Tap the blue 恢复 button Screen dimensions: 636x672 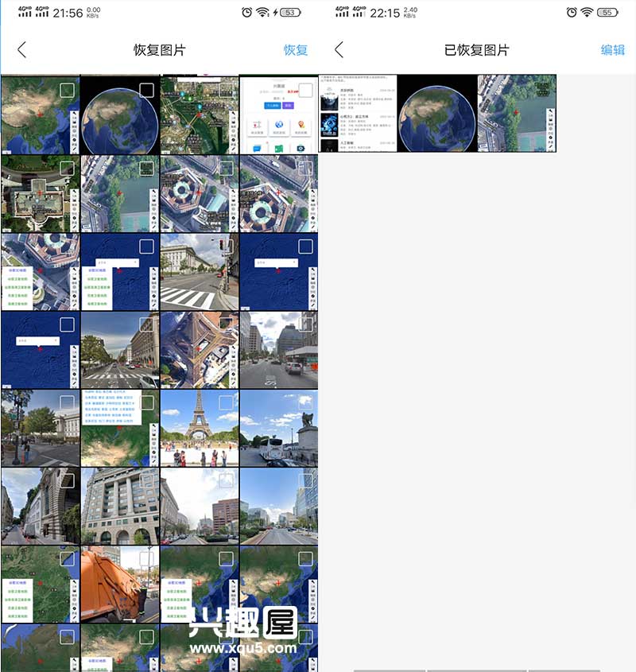[x=295, y=50]
